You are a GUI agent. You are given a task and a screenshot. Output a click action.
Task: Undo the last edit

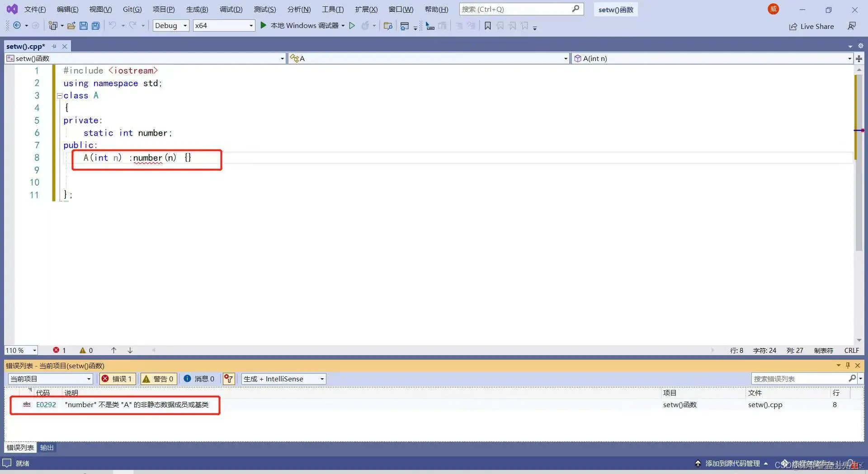point(113,26)
